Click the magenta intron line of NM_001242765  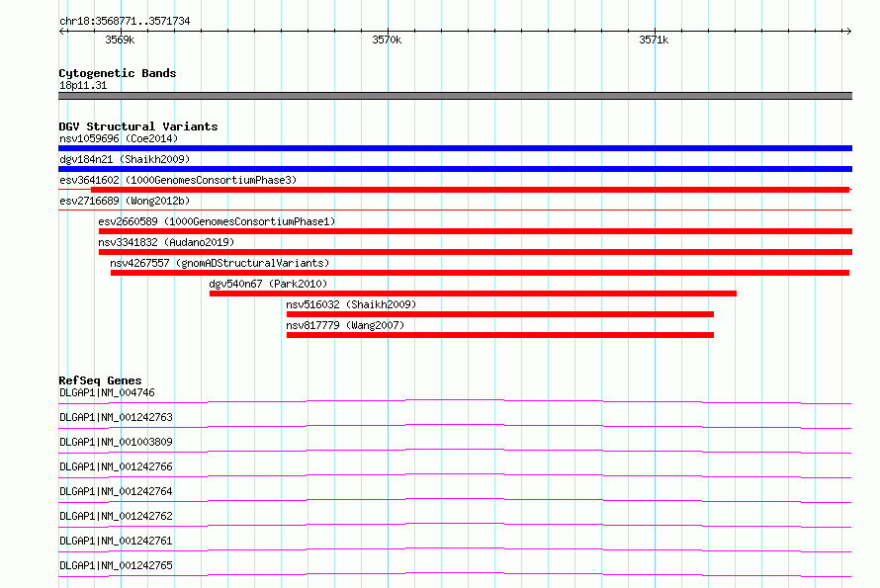tap(455, 574)
